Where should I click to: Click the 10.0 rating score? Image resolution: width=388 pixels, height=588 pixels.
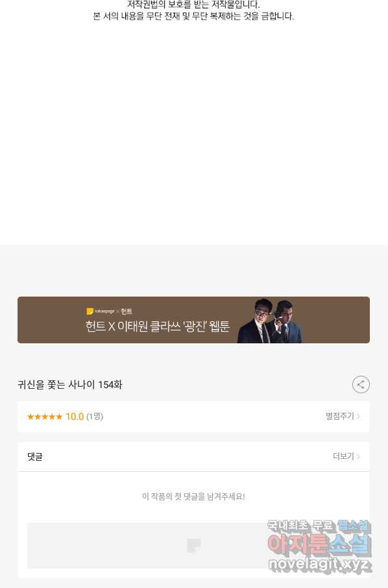point(75,417)
